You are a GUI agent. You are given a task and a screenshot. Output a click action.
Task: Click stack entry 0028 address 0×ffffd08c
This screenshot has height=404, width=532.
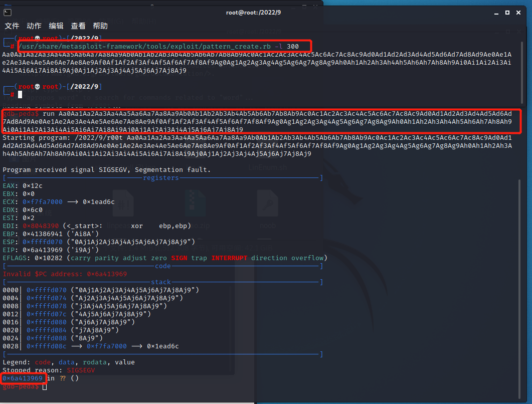click(x=47, y=346)
